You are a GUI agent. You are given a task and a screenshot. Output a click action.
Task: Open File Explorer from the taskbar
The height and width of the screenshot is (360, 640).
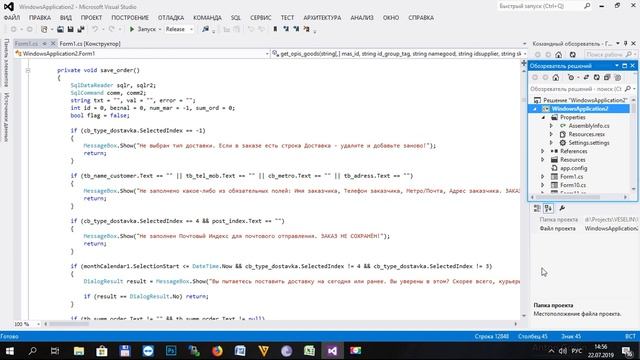point(79,351)
